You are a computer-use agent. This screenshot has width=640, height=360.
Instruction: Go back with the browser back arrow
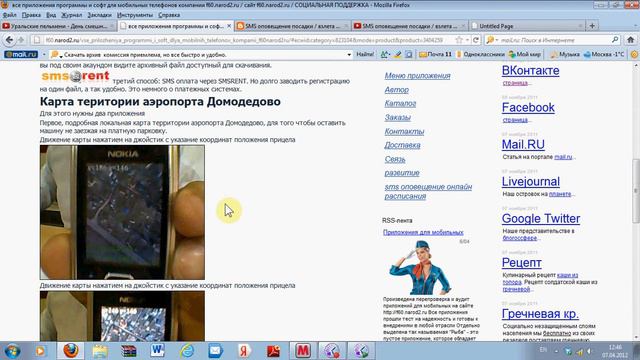coord(9,40)
